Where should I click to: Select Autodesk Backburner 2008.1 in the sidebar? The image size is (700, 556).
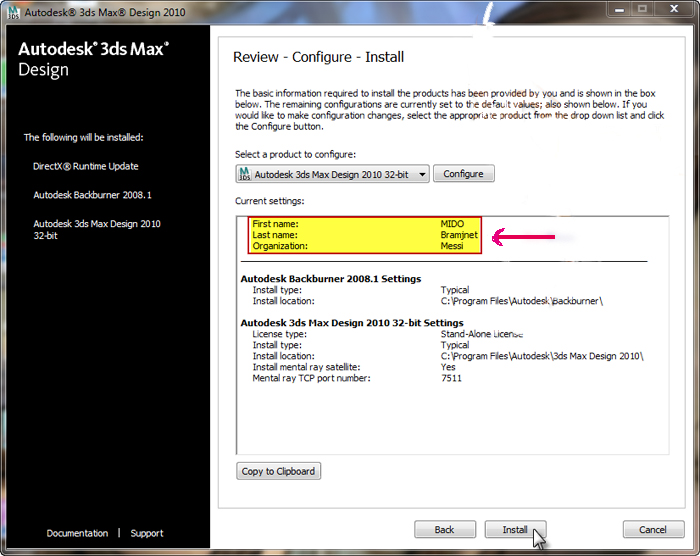99,195
